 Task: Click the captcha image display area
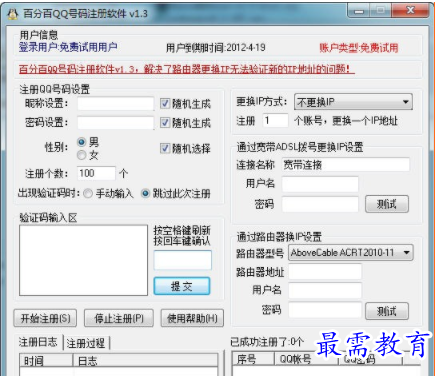(83, 260)
